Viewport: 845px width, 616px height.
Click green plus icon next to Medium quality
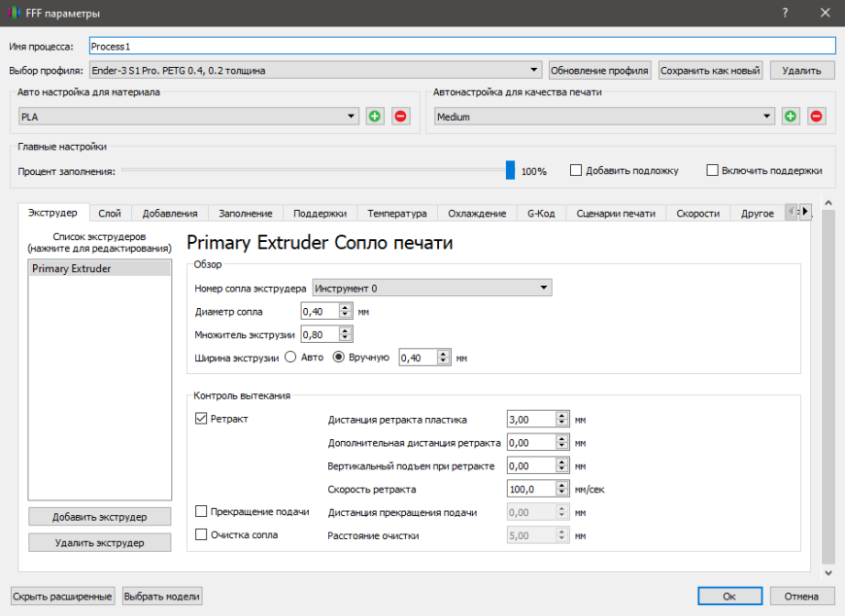pyautogui.click(x=791, y=117)
